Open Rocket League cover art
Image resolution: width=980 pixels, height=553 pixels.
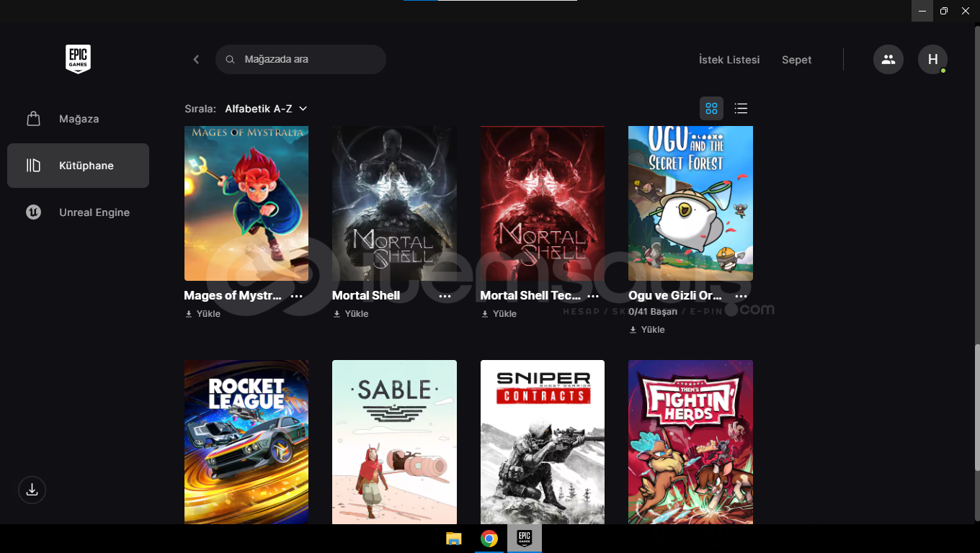[246, 442]
